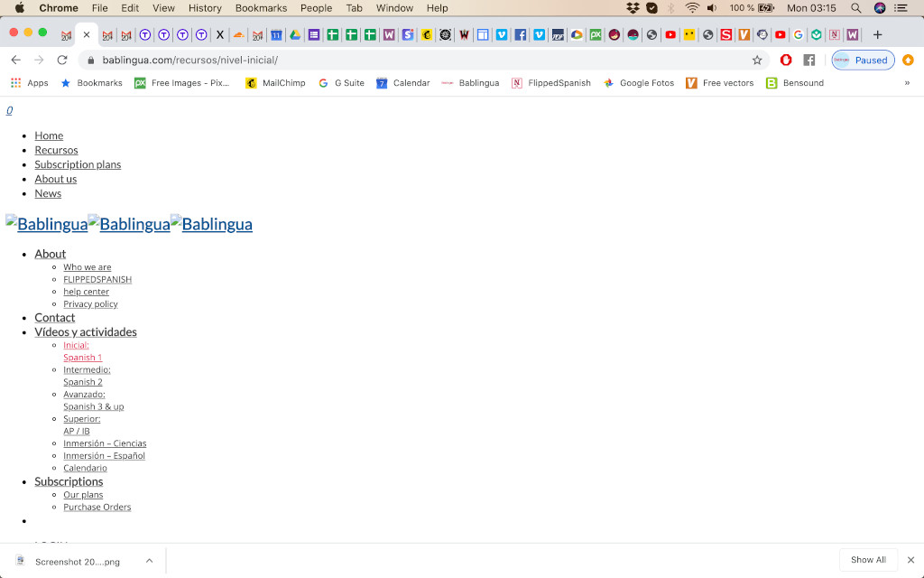Image resolution: width=924 pixels, height=578 pixels.
Task: Open the Window menu
Action: (x=395, y=8)
